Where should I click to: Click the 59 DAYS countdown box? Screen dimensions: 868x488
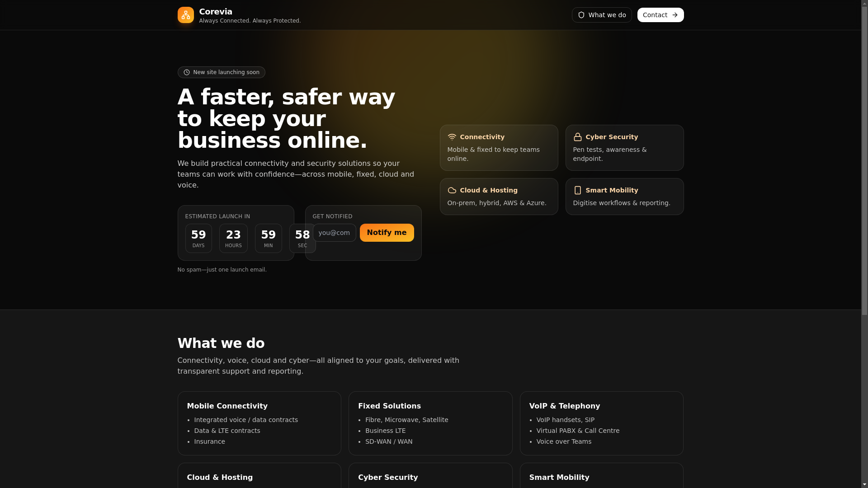click(198, 238)
